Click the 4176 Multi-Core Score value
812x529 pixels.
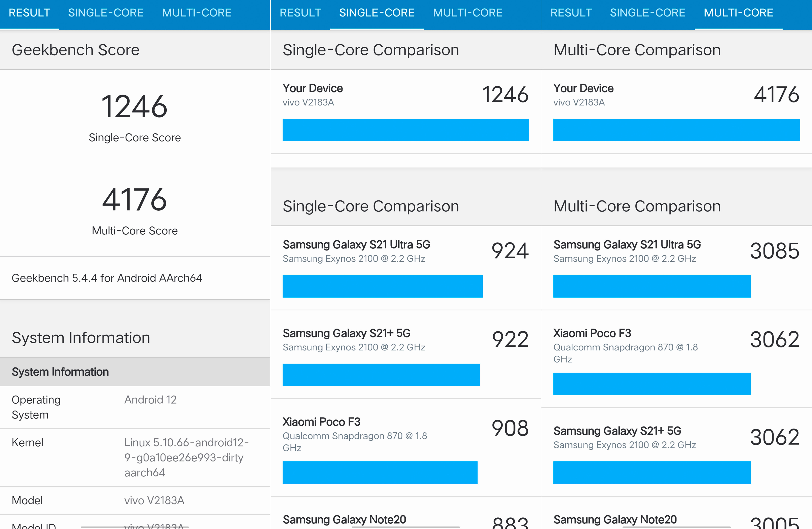click(134, 200)
